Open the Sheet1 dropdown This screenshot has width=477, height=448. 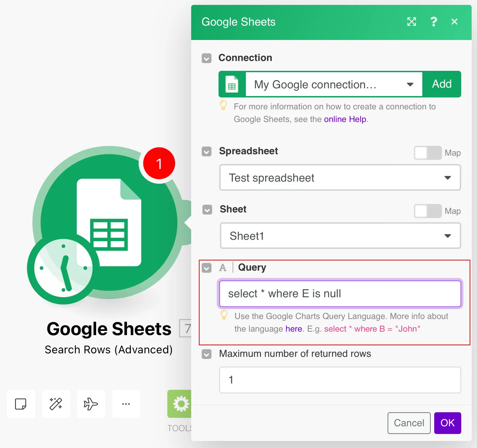(341, 236)
